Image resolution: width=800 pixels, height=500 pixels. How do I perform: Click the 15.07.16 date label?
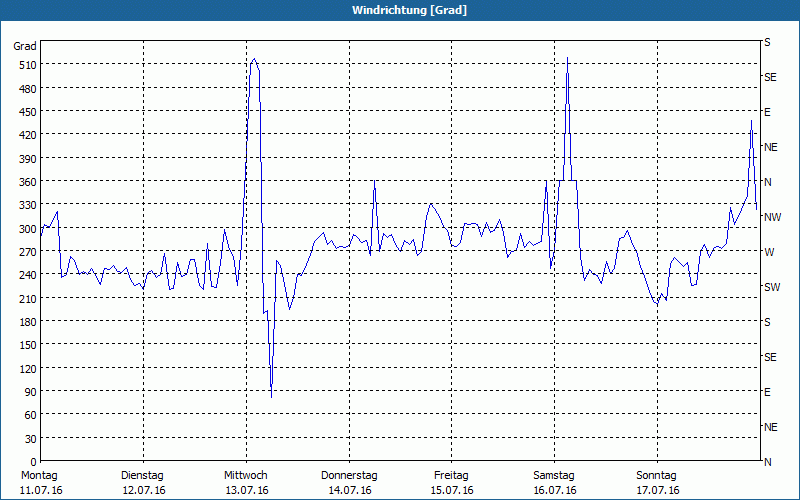[x=452, y=491]
